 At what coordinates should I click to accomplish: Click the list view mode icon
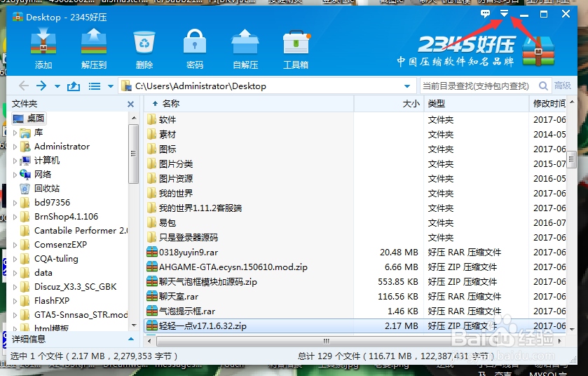tap(95, 86)
